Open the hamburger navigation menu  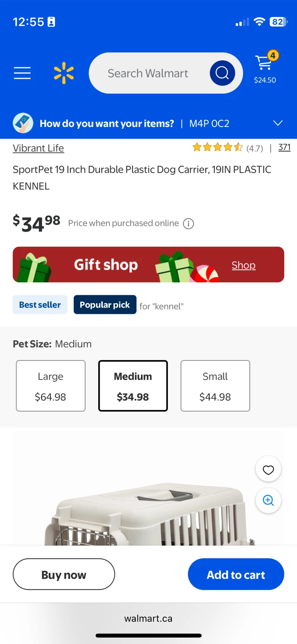[x=22, y=73]
